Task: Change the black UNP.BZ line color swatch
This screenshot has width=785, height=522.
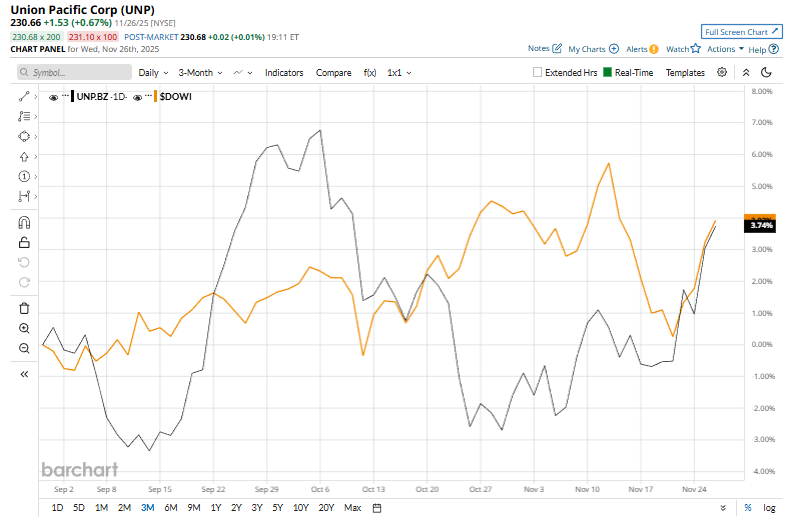Action: pyautogui.click(x=73, y=96)
